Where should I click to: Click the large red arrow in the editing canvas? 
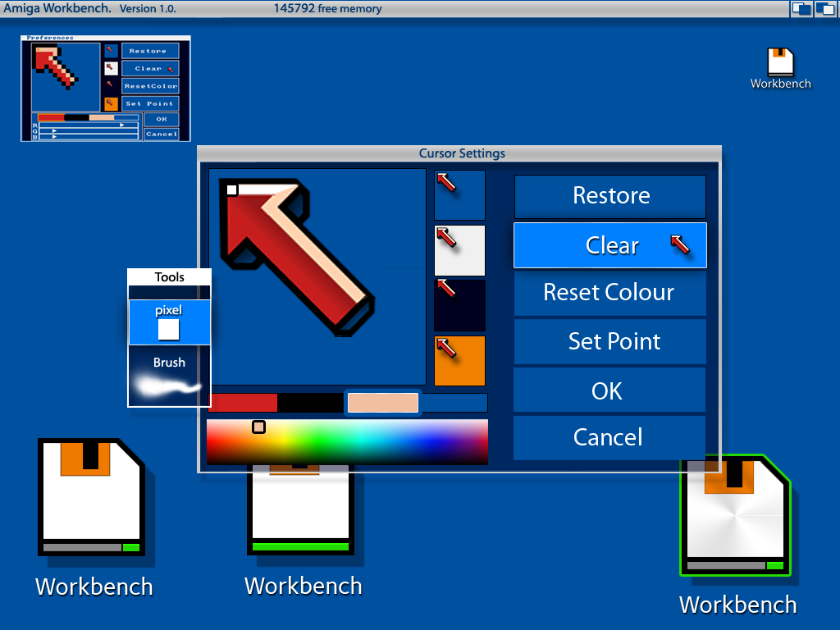(x=297, y=256)
